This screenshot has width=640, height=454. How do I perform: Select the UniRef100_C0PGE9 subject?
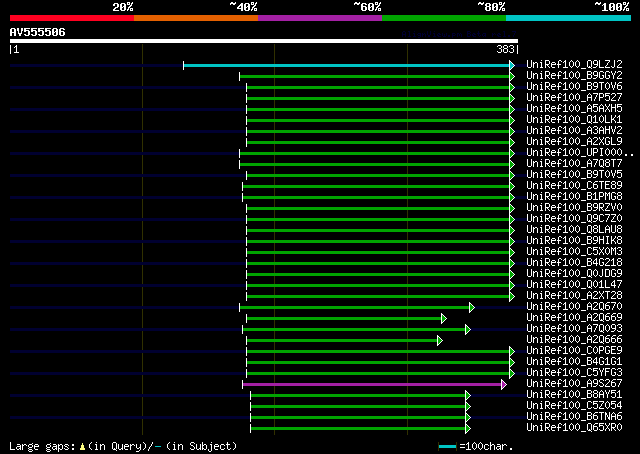pos(574,351)
